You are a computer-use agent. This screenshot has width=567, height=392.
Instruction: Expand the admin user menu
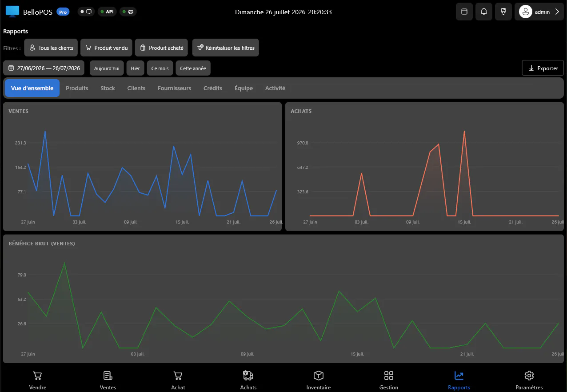click(x=539, y=12)
